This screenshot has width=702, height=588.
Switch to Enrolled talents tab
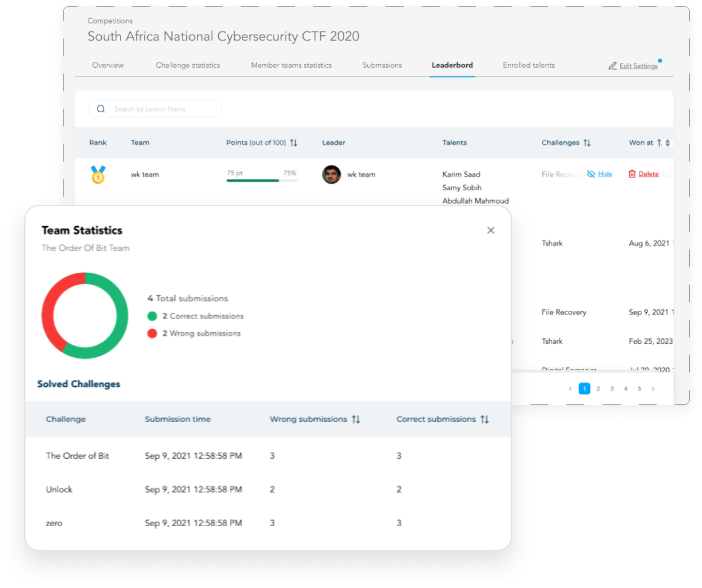528,65
